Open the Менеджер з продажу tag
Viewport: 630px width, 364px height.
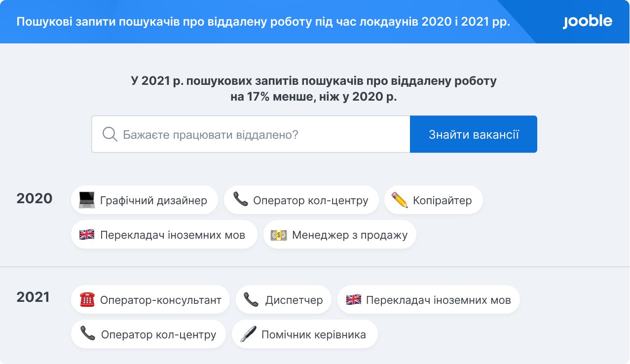pyautogui.click(x=340, y=235)
